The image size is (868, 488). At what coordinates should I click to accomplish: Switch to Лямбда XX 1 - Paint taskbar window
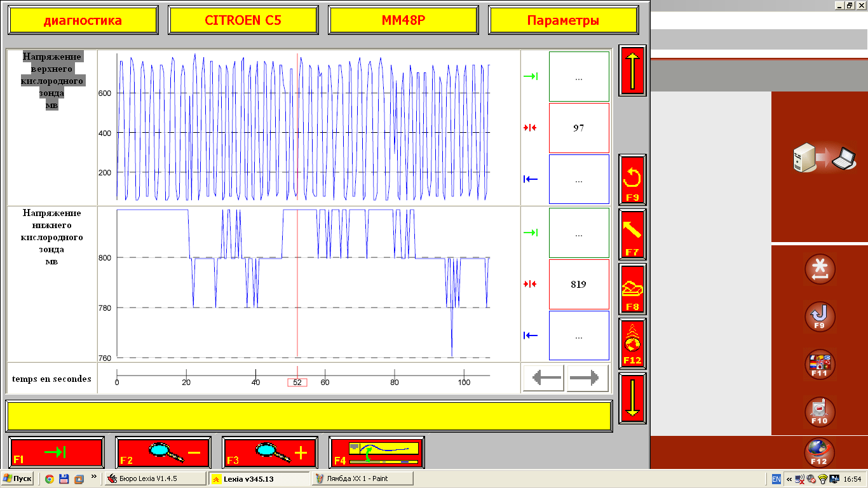[x=362, y=478]
